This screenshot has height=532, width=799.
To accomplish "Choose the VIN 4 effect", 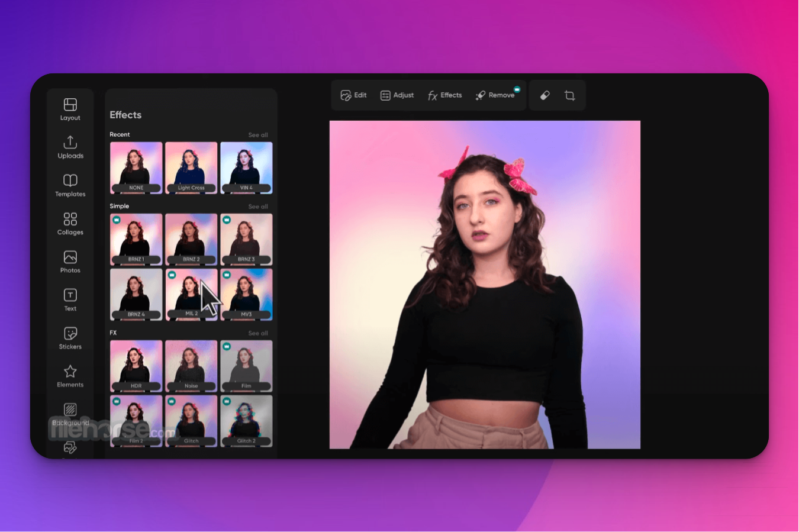I will [x=246, y=168].
